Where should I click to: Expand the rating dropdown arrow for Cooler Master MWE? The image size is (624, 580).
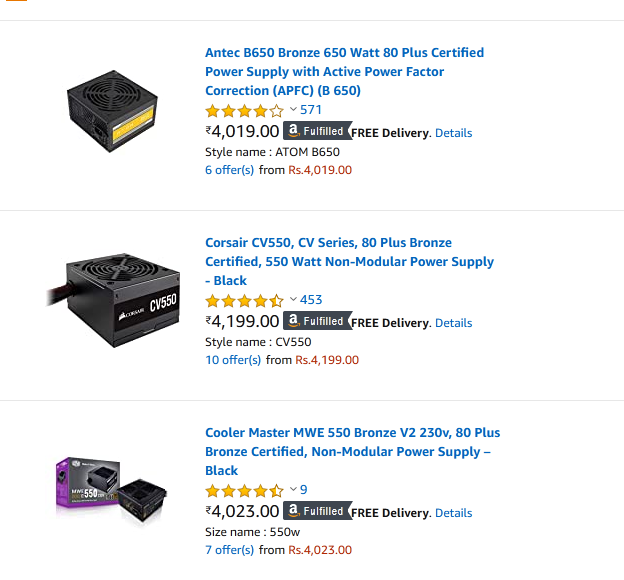[293, 489]
